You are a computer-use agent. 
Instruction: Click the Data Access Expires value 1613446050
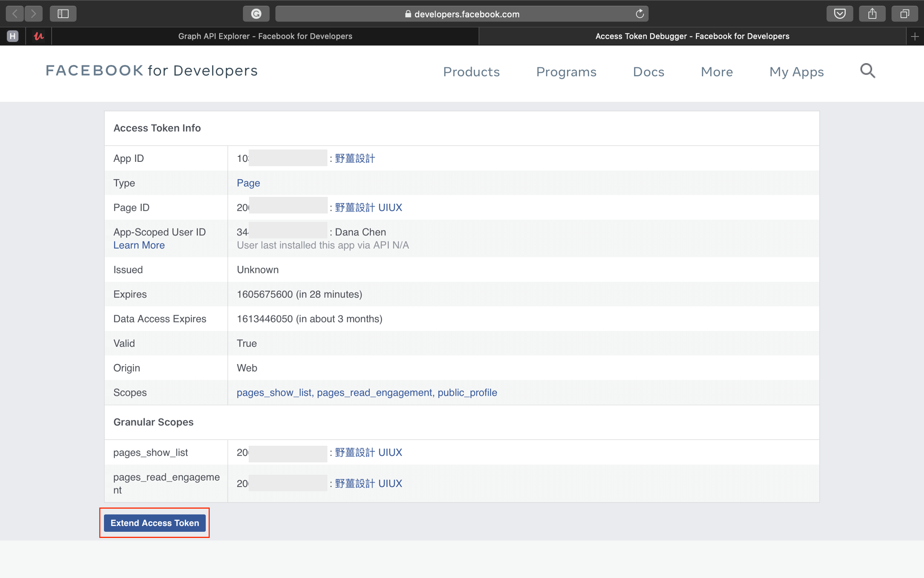coord(265,319)
